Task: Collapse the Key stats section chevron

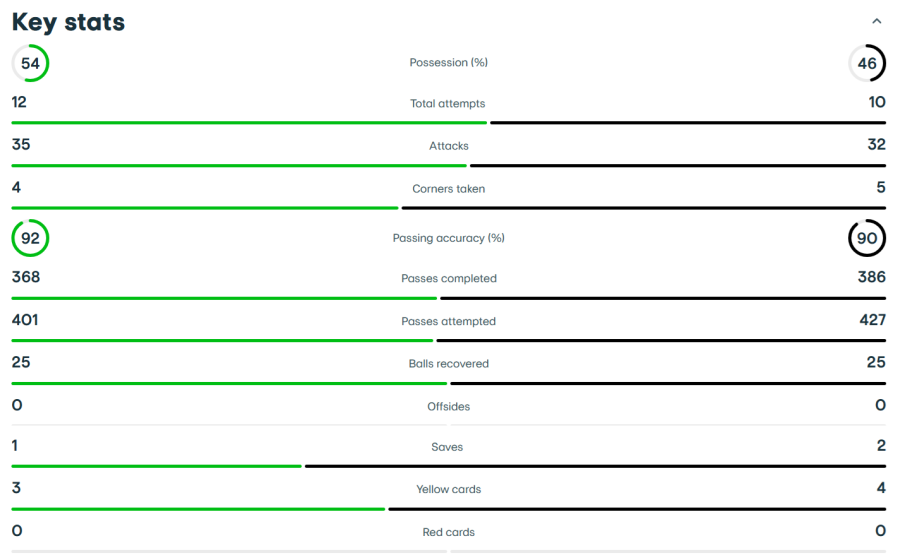Action: [x=876, y=21]
